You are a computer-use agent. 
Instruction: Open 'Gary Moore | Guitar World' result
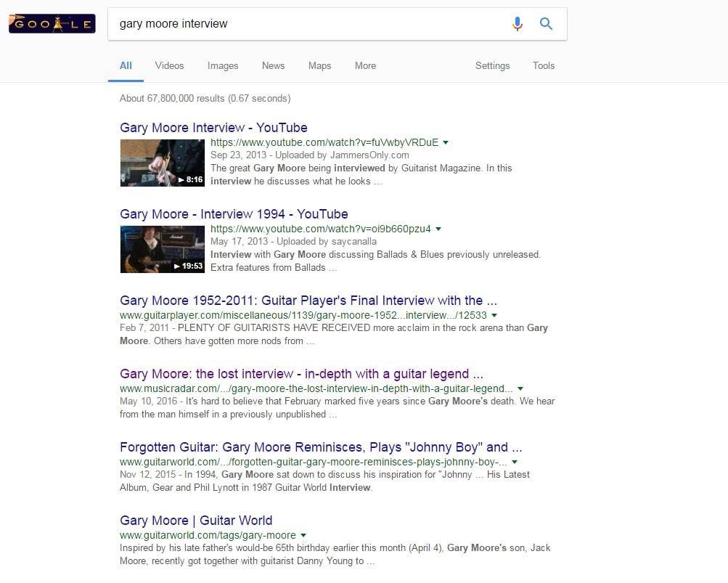[x=196, y=521]
